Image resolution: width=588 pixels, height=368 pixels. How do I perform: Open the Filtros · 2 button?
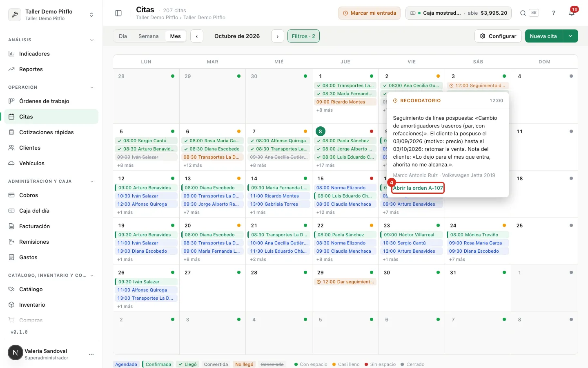303,36
